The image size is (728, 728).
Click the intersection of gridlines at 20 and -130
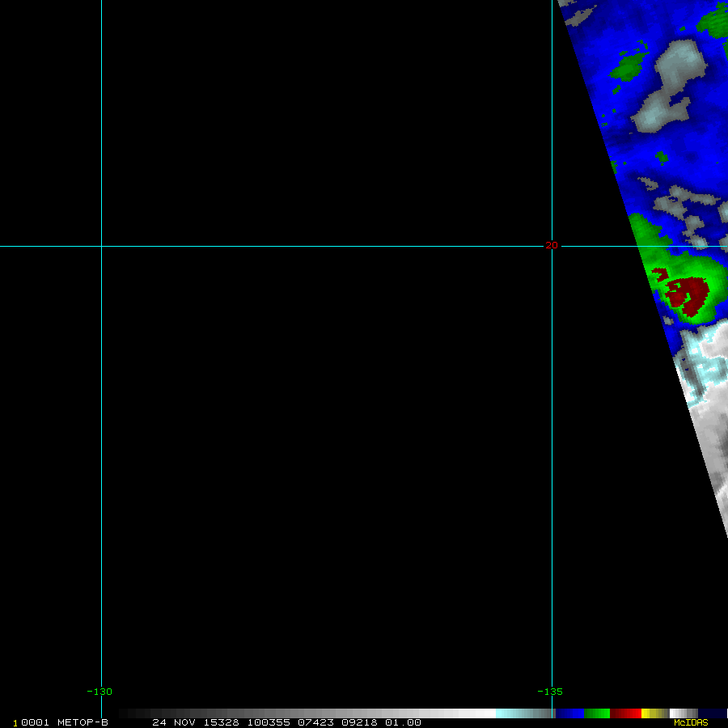click(x=101, y=246)
